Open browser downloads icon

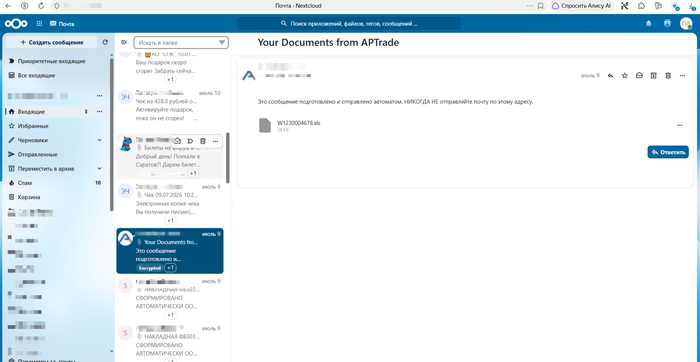click(x=692, y=6)
